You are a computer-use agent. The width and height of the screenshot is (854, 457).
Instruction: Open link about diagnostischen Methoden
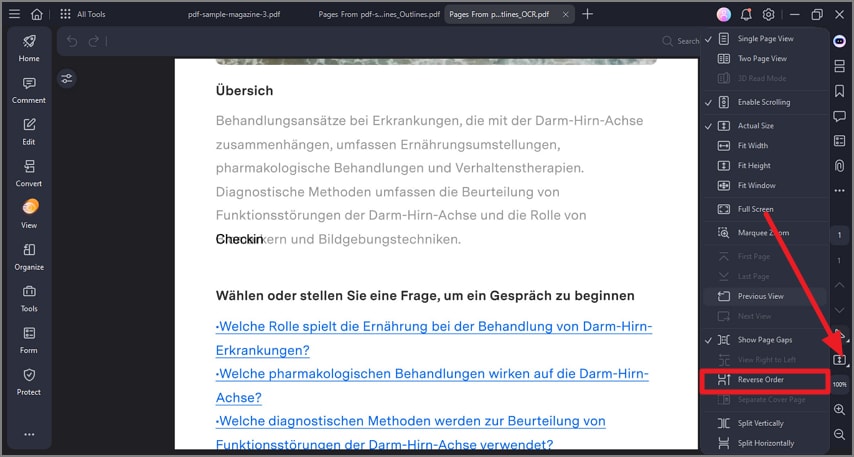pyautogui.click(x=411, y=432)
